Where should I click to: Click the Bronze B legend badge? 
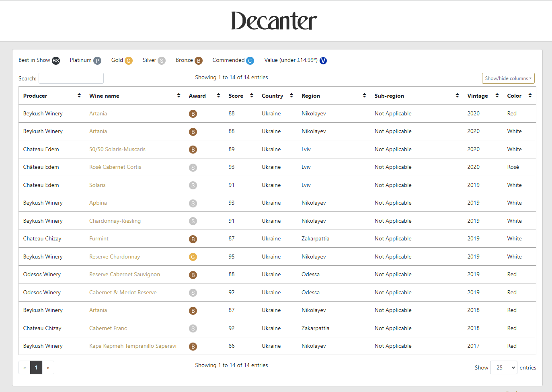click(x=199, y=61)
